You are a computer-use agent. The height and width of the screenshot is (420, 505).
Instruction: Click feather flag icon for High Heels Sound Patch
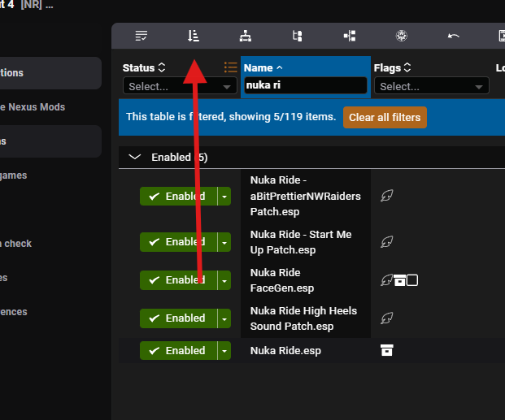point(386,318)
